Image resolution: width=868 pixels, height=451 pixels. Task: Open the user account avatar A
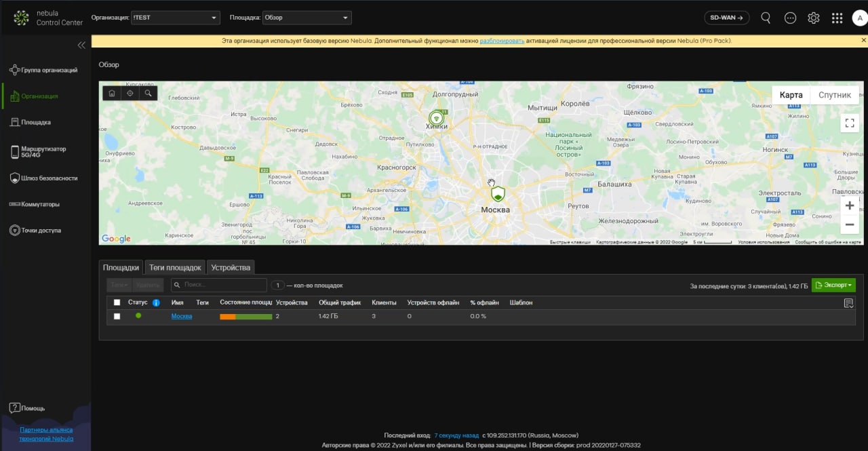pos(859,18)
